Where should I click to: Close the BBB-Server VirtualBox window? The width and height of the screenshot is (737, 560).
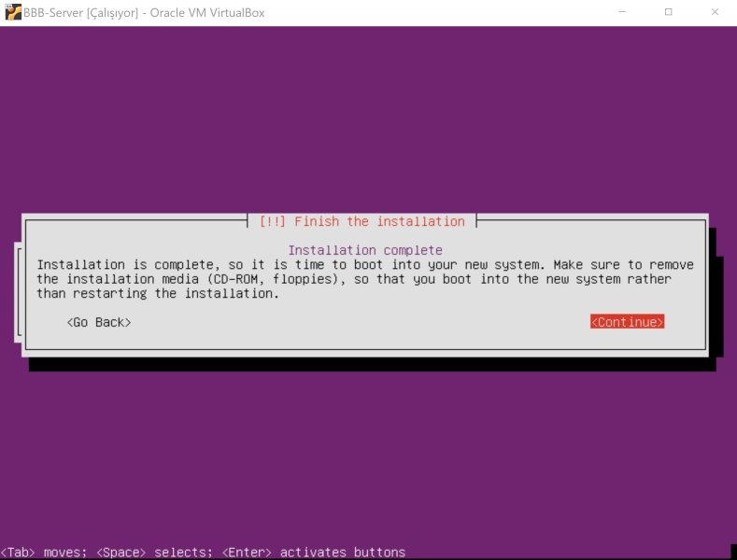click(715, 12)
